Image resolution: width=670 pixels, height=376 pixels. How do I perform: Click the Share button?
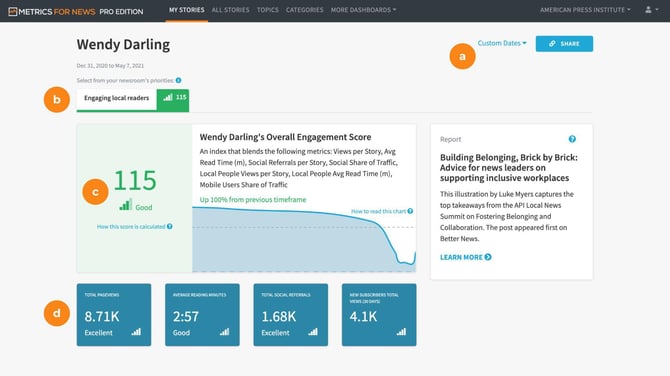click(564, 44)
